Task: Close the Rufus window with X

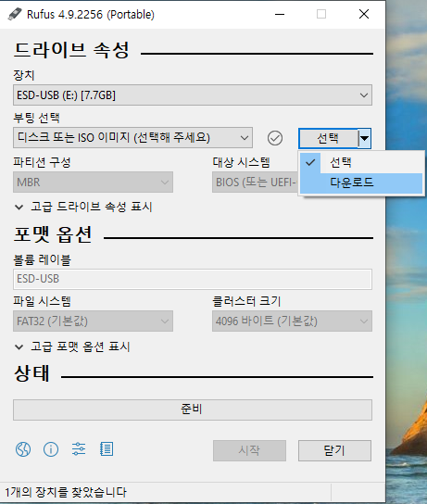Action: coord(364,14)
